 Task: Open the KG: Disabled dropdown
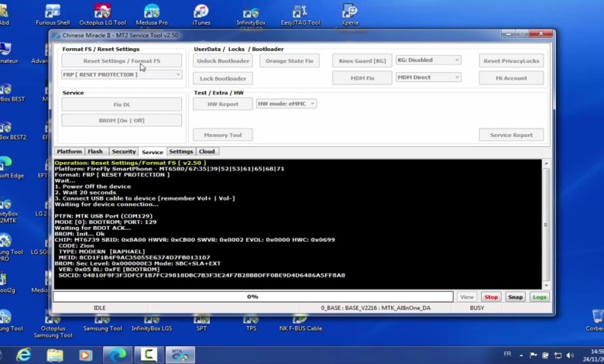point(428,60)
